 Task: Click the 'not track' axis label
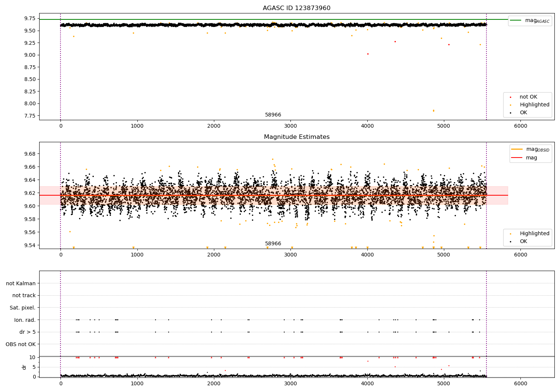tap(24, 296)
